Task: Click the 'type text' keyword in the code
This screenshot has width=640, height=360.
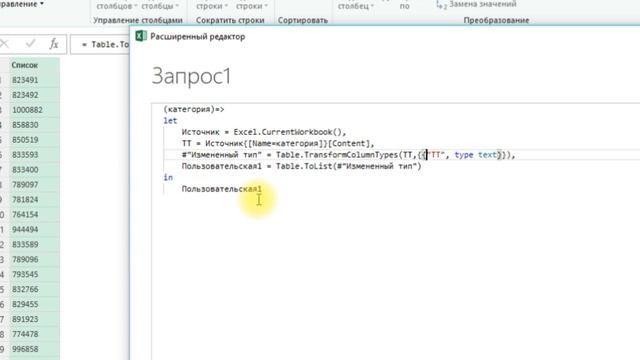Action: (x=476, y=155)
